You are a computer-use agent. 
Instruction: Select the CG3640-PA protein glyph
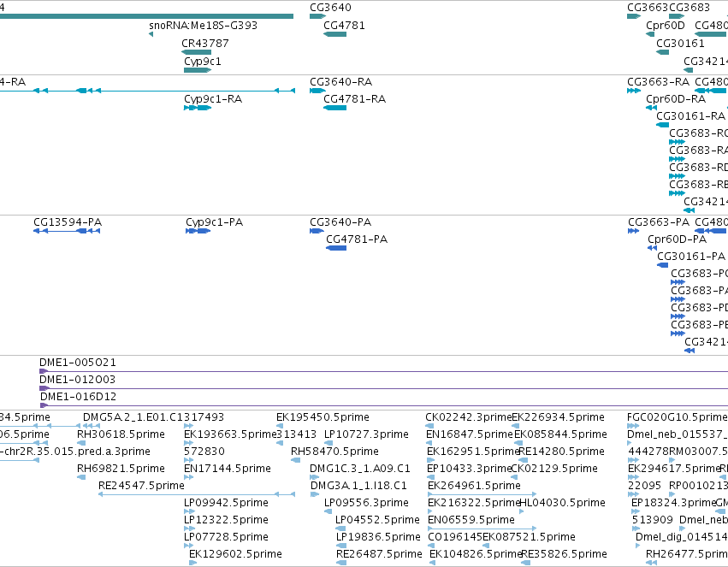(317, 231)
